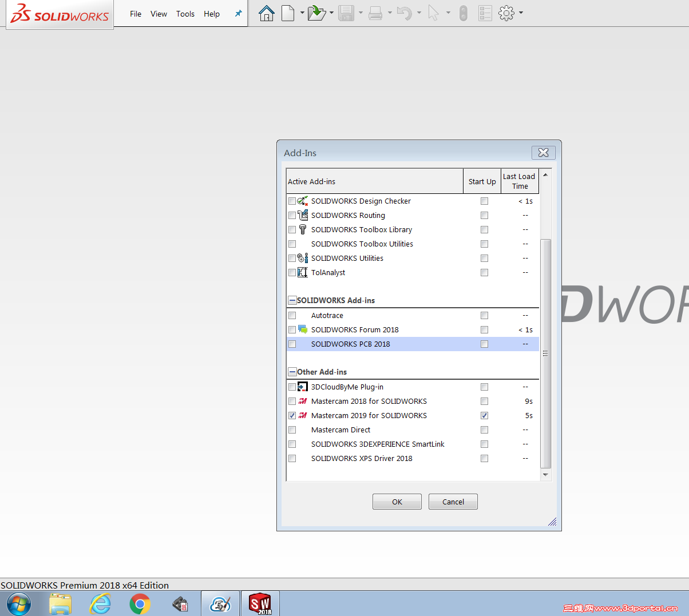Tick Start Up checkbox for Toolbox Library
689x616 pixels.
tap(484, 230)
